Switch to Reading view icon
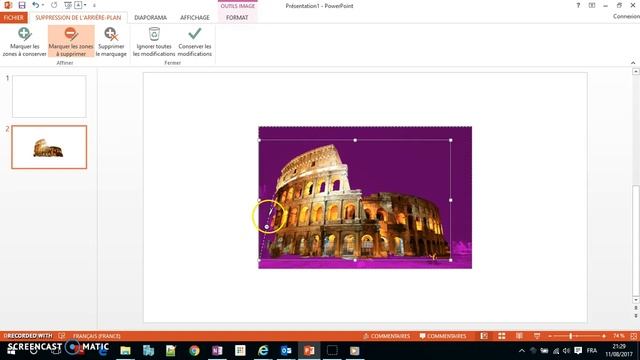 point(519,336)
